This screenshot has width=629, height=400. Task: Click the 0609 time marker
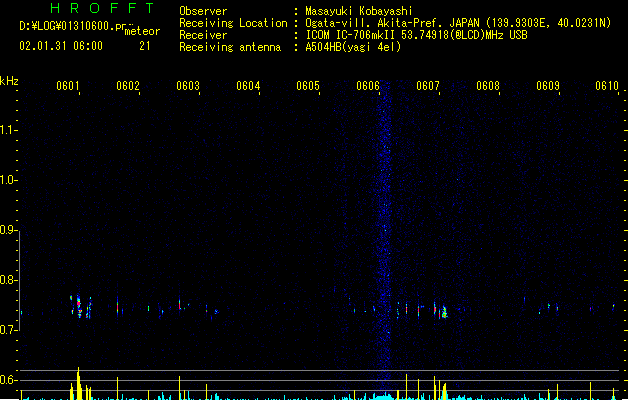[548, 86]
